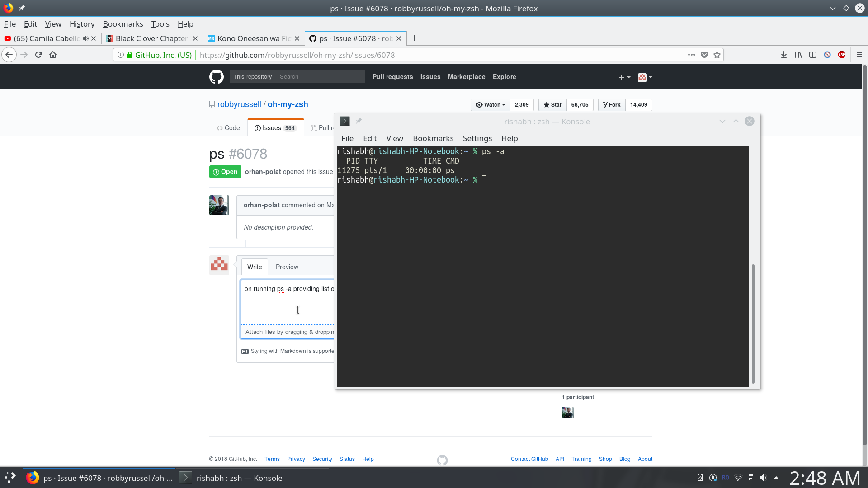Image resolution: width=868 pixels, height=488 pixels.
Task: Go to Firefox home page via house icon
Action: coord(53,54)
